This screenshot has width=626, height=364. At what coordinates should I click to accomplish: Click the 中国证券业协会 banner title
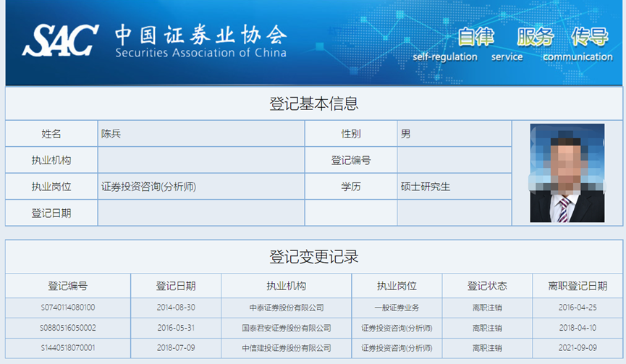coord(200,35)
